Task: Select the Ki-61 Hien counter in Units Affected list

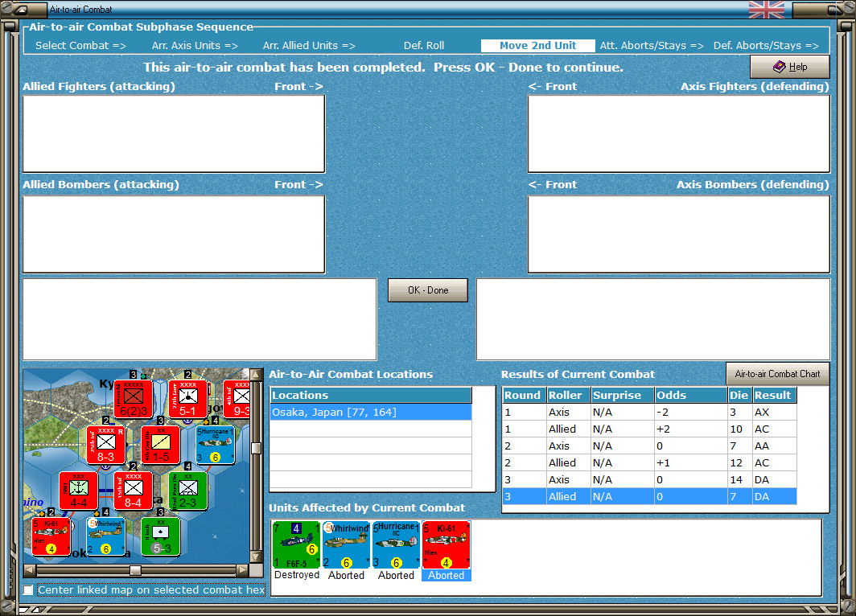Action: point(446,544)
